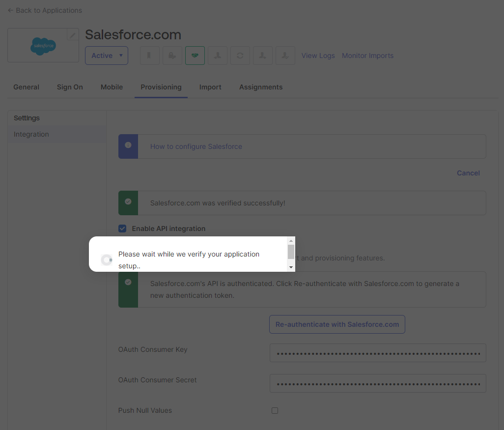504x430 pixels.
Task: Click 'Salesforce.com was verified successfully!' text
Action: pos(218,203)
